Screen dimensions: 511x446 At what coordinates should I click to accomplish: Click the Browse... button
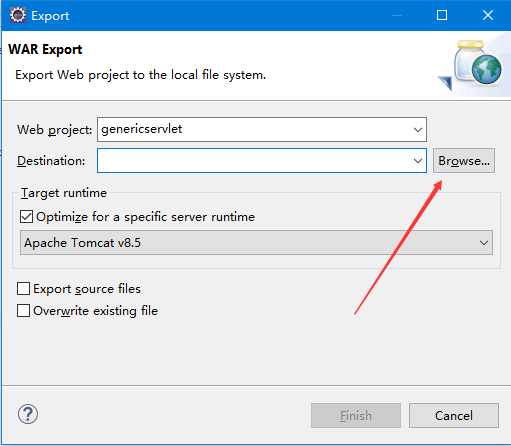(x=464, y=161)
